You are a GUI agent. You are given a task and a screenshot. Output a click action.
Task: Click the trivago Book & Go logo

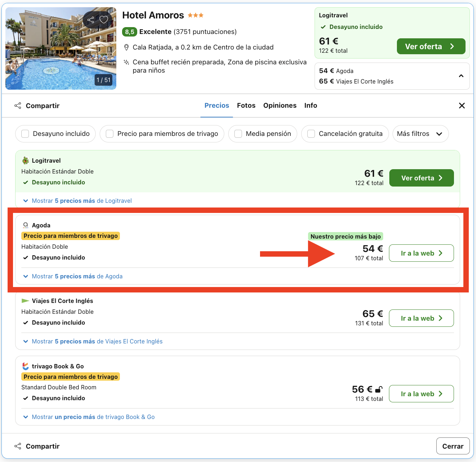click(x=25, y=366)
